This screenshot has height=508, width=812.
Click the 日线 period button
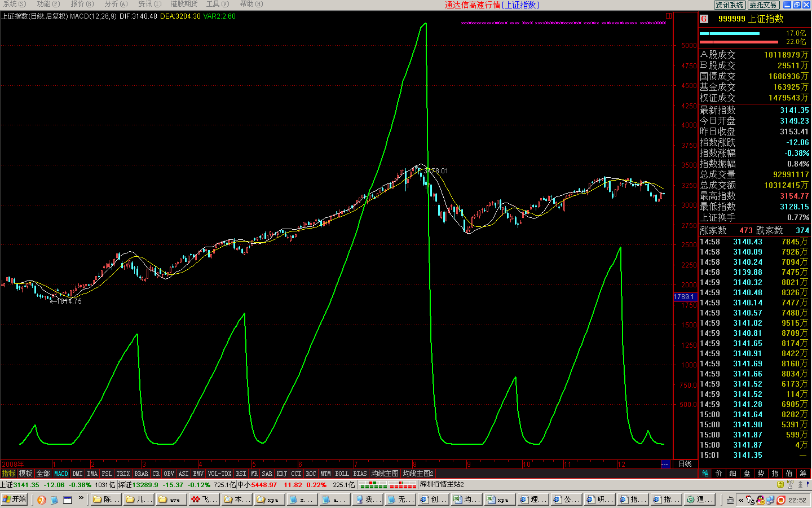685,464
